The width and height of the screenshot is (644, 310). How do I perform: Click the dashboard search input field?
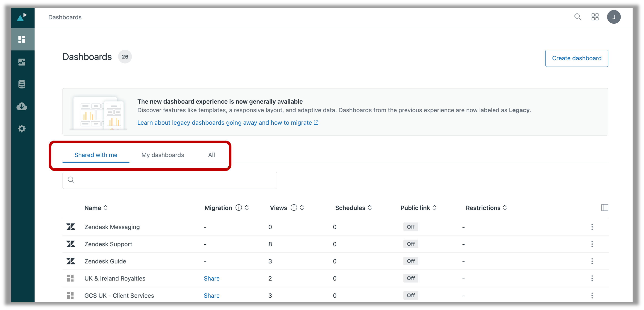(170, 180)
